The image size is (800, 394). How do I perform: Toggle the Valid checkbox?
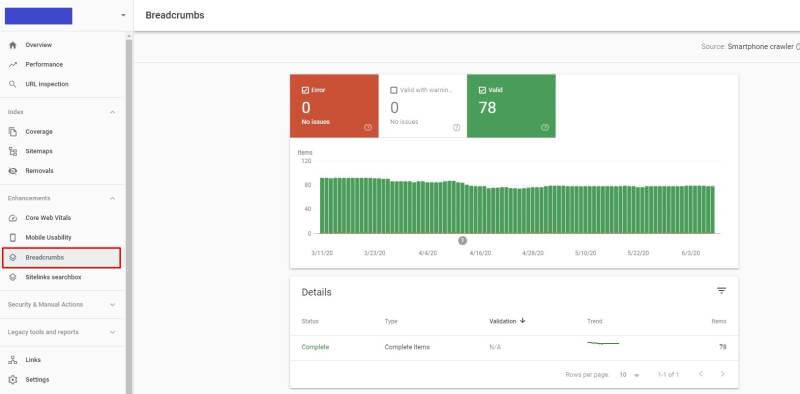pyautogui.click(x=482, y=90)
